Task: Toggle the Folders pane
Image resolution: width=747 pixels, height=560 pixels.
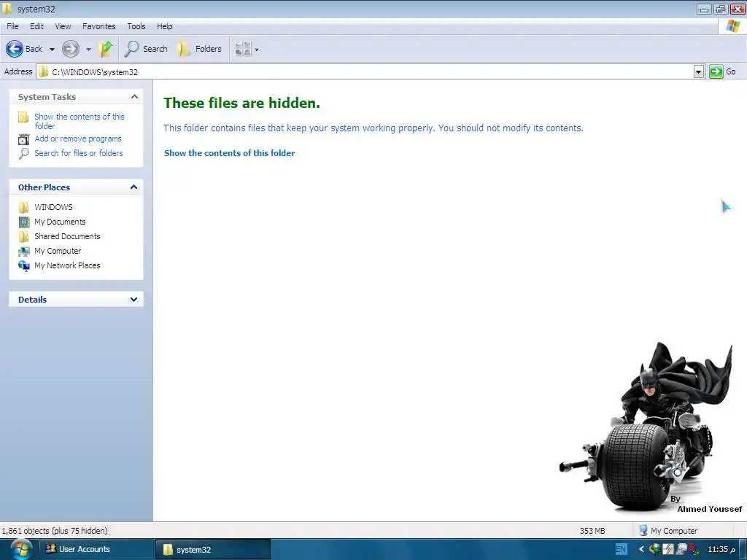Action: 199,49
